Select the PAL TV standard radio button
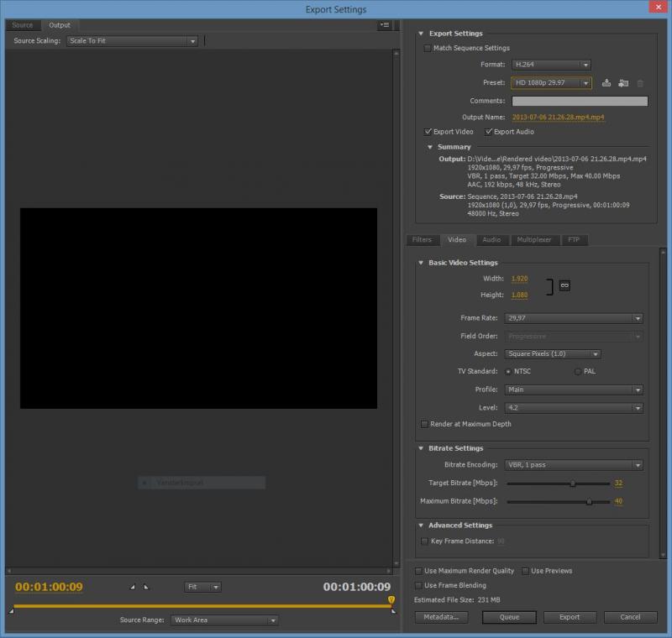The width and height of the screenshot is (672, 638). [x=578, y=372]
